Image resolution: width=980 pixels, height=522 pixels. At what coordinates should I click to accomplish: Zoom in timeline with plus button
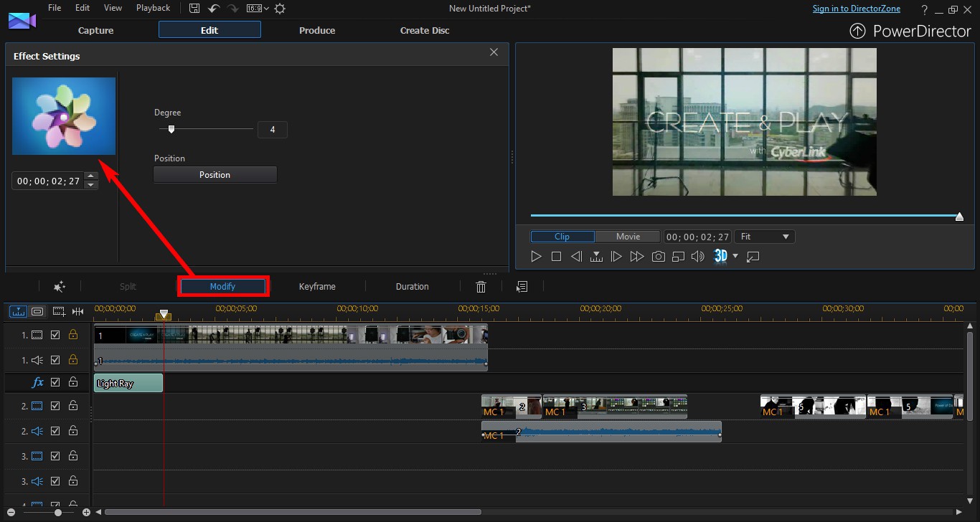(x=86, y=513)
